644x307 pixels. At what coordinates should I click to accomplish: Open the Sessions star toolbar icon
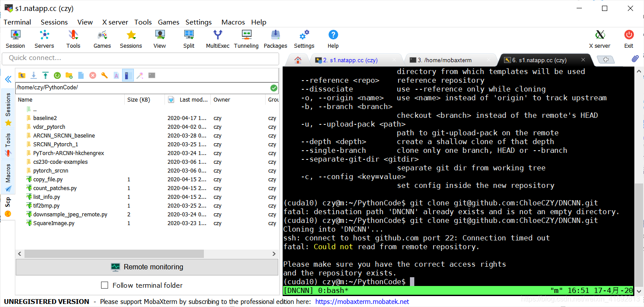pyautogui.click(x=131, y=39)
